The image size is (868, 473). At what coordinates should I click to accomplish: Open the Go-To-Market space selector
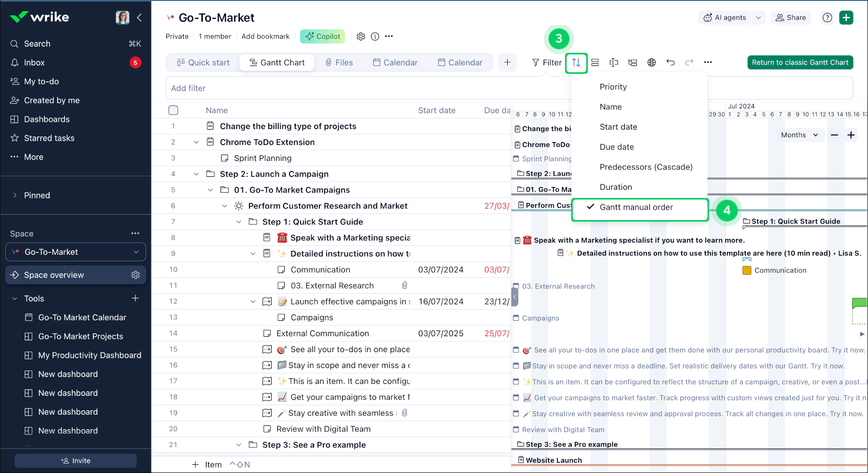click(75, 251)
